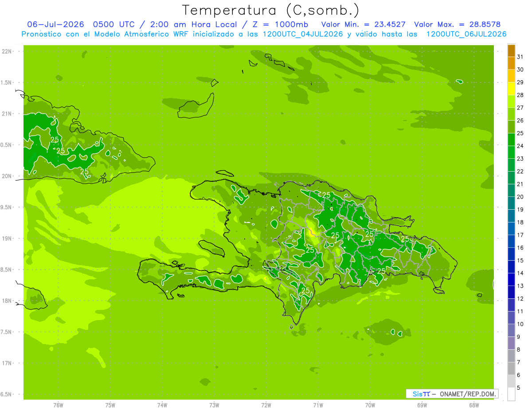
Task: Click 'Valor Max. = 28.8578' readout
Action: (x=458, y=24)
